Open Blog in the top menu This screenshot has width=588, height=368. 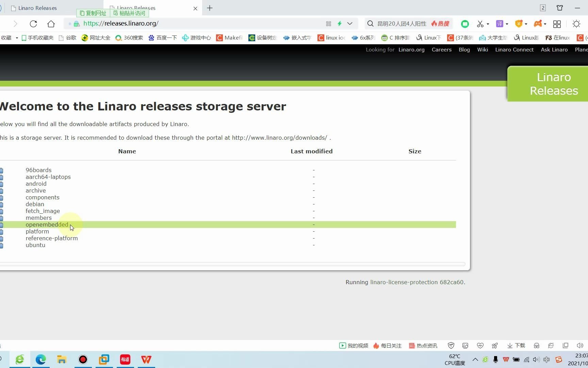(464, 50)
